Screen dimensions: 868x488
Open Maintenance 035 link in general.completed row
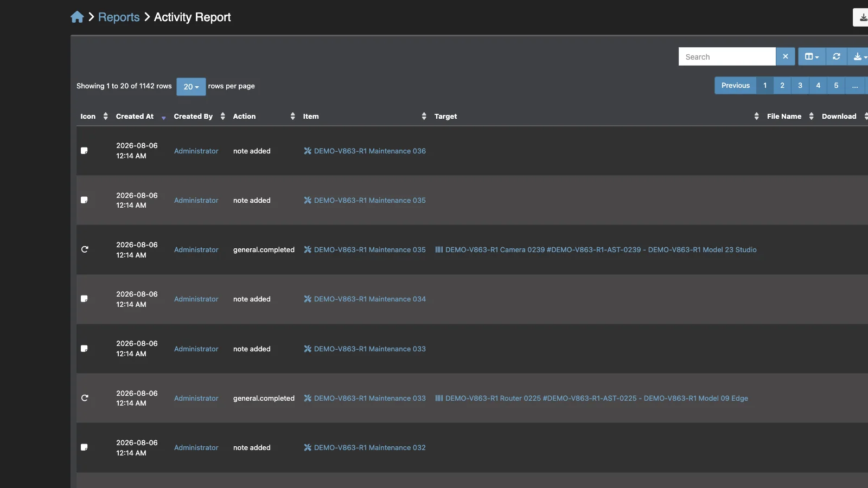(x=370, y=250)
